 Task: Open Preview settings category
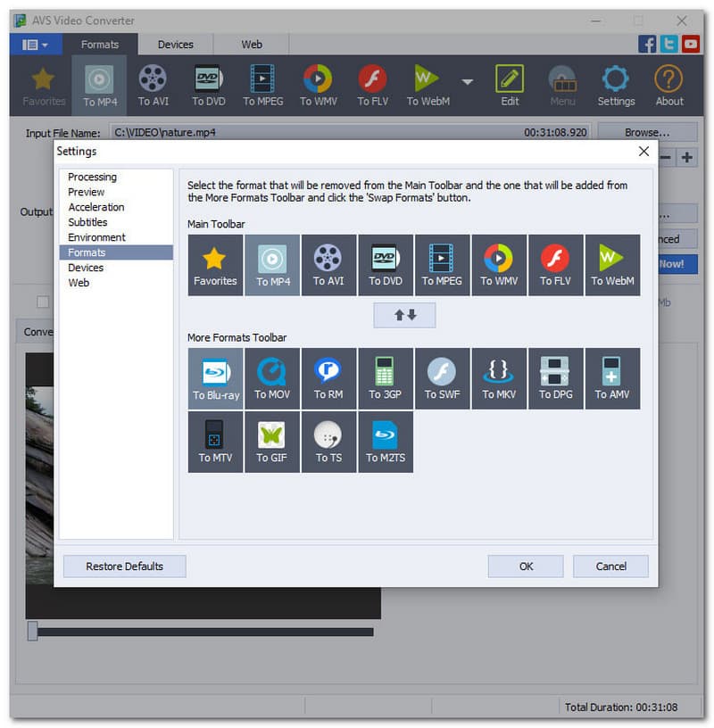coord(116,192)
